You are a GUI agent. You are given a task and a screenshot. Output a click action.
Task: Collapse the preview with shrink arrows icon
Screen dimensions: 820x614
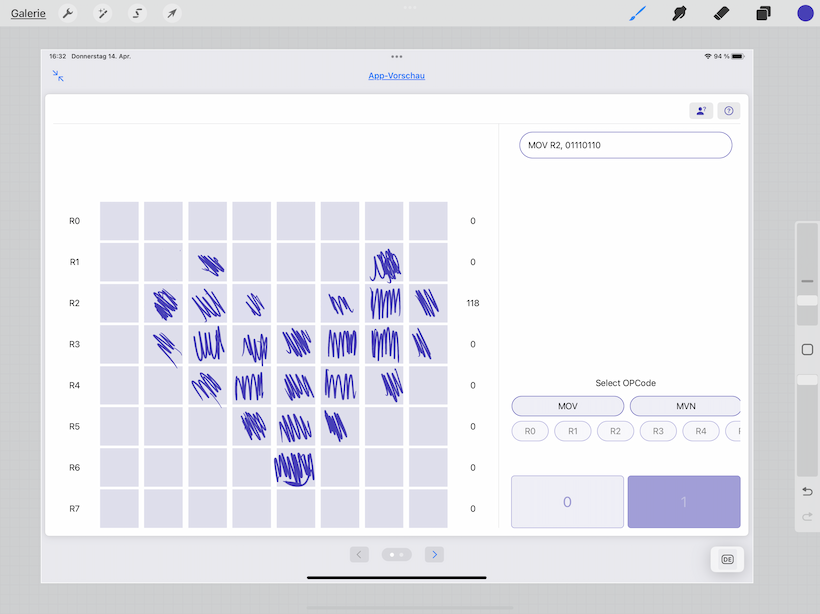tap(58, 76)
